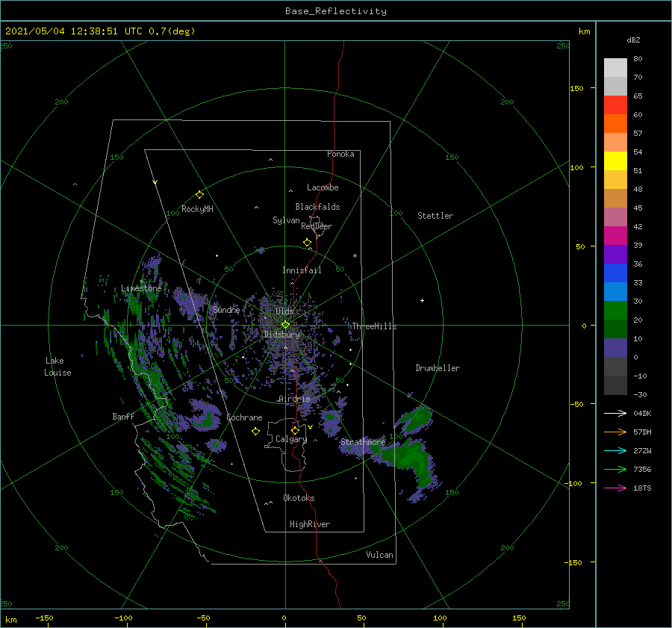Click the Lacombe city label
Viewport: 672px width, 628px height.
(323, 187)
